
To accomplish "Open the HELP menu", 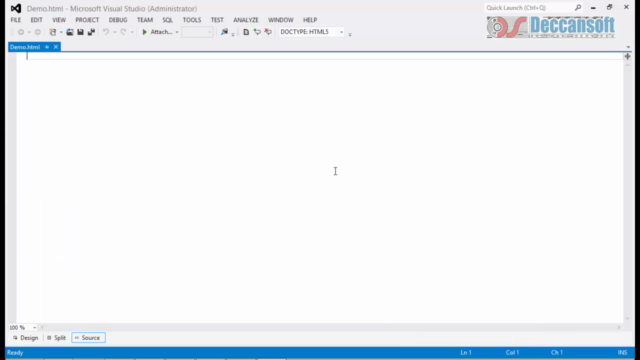I will (x=310, y=20).
